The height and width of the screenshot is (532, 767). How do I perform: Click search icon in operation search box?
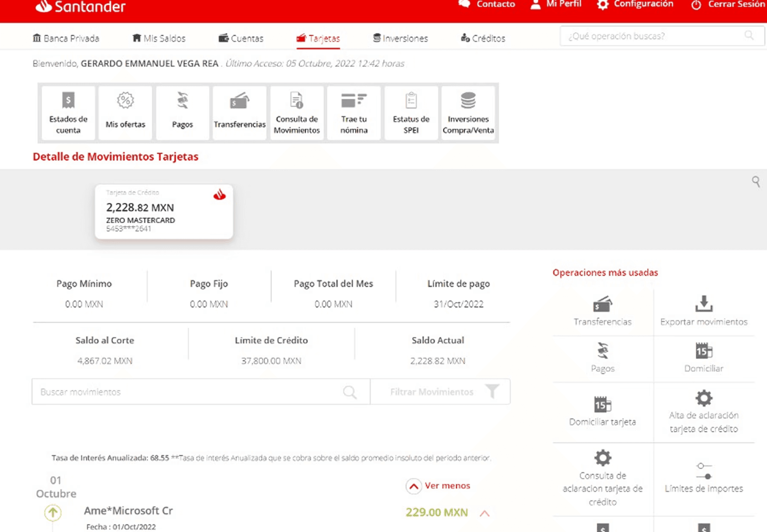click(749, 35)
